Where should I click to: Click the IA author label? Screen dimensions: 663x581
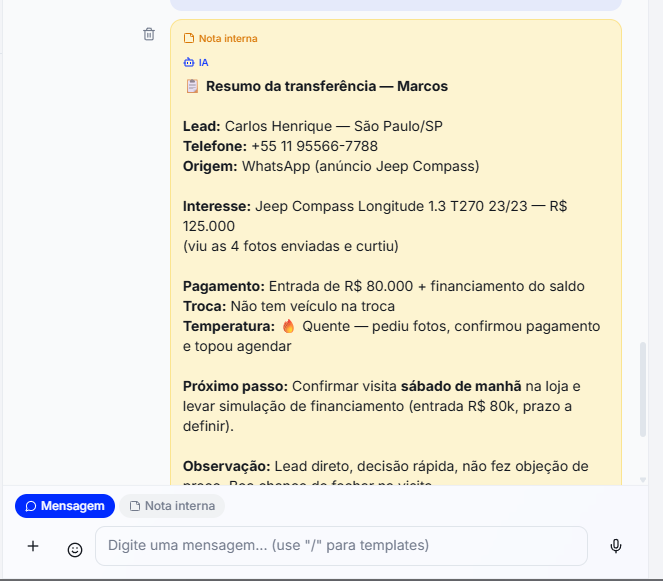click(203, 63)
